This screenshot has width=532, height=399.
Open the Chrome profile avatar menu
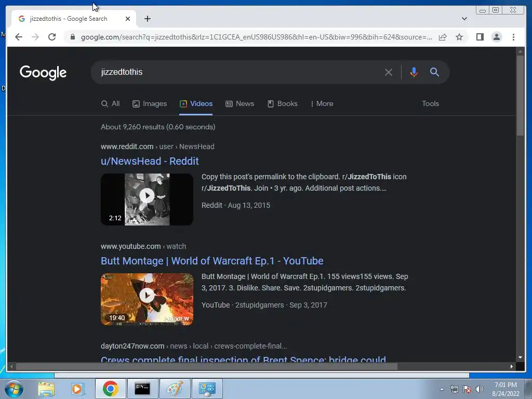point(496,37)
